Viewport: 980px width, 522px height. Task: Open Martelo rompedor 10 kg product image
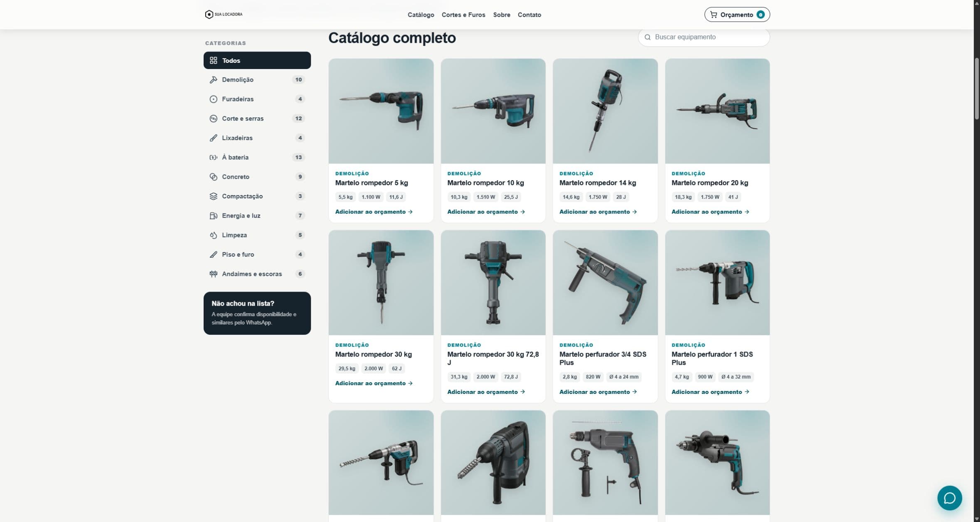(x=493, y=111)
